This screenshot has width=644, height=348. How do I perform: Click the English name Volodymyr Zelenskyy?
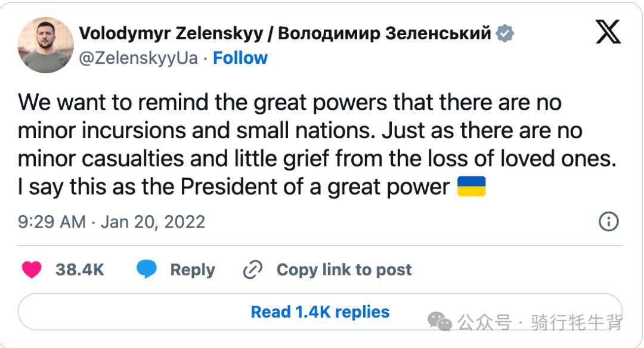pyautogui.click(x=171, y=33)
